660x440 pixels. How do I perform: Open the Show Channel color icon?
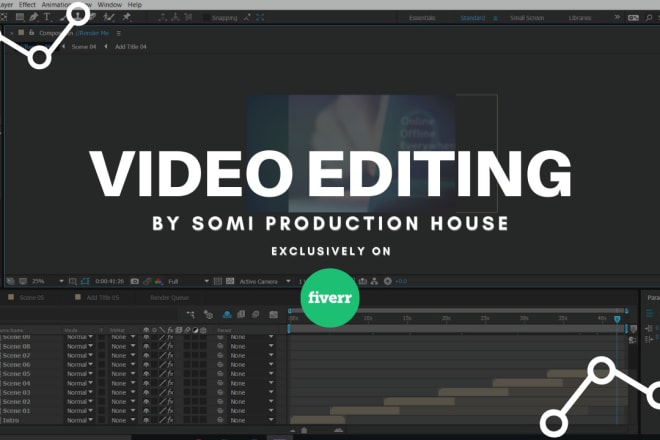pos(158,281)
